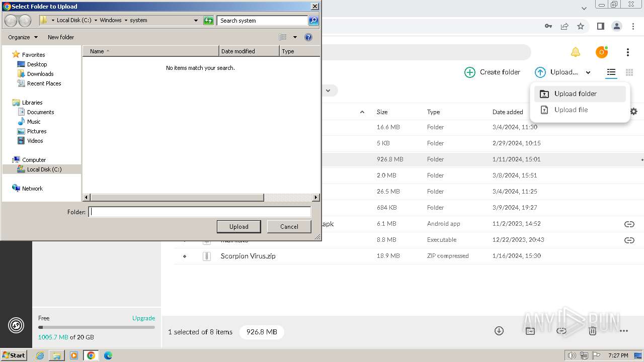Click the Upgrade link
The image size is (644, 362).
tap(143, 318)
